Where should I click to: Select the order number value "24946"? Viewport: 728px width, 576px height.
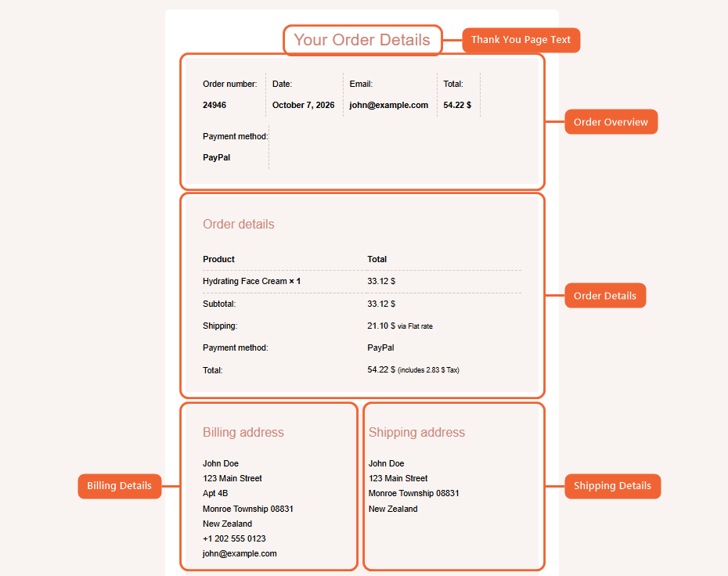click(x=214, y=105)
